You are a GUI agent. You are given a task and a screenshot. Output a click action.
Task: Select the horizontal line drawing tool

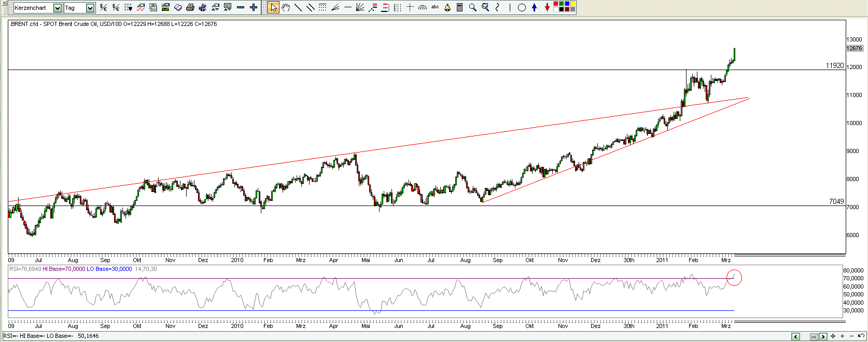click(x=347, y=7)
